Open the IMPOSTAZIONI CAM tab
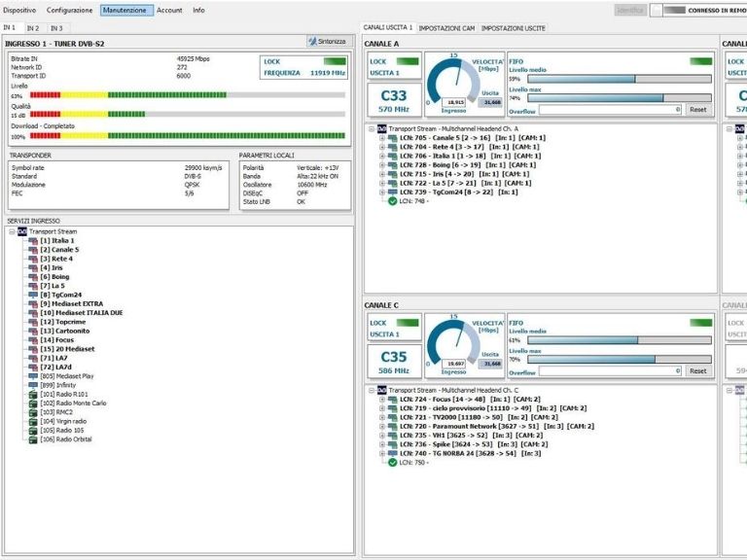The height and width of the screenshot is (560, 747). pos(446,28)
